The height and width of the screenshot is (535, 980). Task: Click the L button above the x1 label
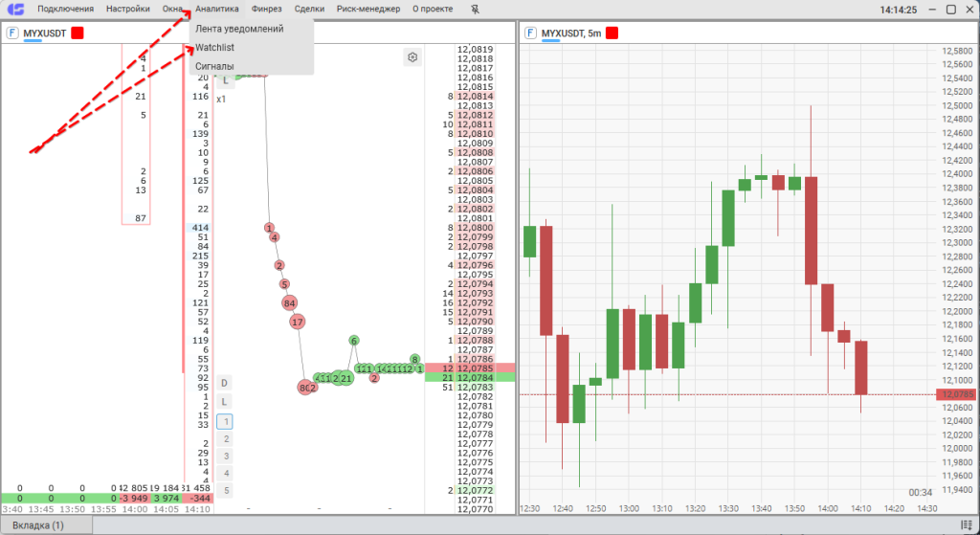pyautogui.click(x=226, y=80)
